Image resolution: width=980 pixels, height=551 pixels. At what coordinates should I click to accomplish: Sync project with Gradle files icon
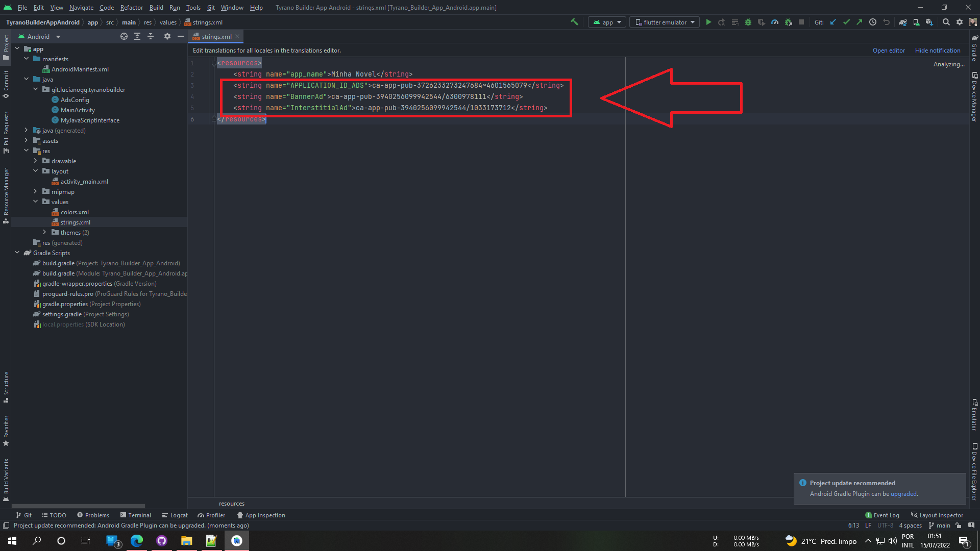[902, 22]
